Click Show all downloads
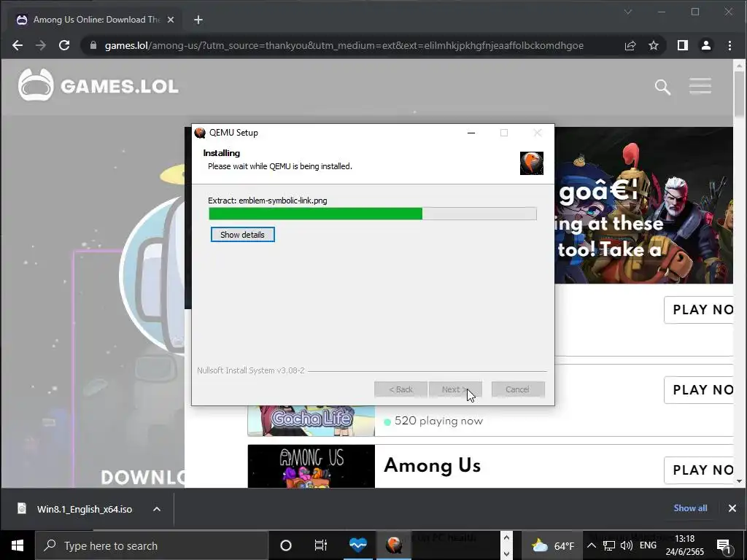This screenshot has height=560, width=747. click(x=690, y=508)
